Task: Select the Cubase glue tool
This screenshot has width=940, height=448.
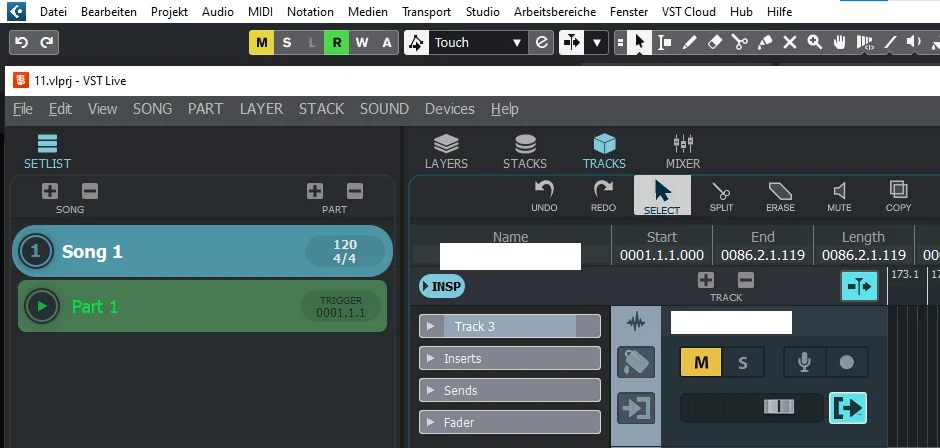Action: [x=765, y=43]
